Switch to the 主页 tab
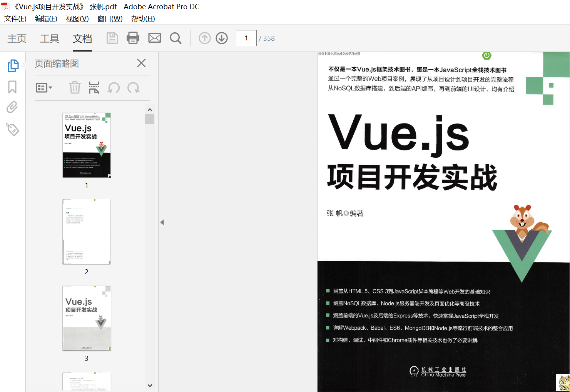Viewport: 570px width, 392px height. point(17,38)
